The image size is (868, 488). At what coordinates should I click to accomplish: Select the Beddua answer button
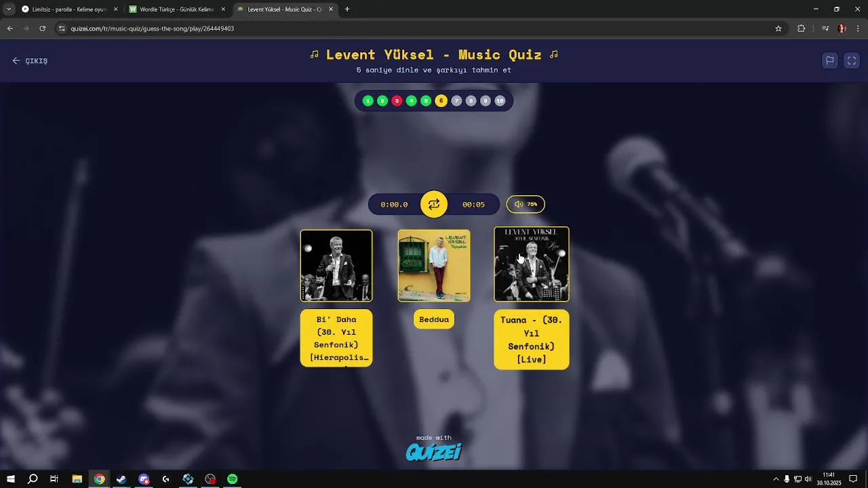tap(434, 319)
